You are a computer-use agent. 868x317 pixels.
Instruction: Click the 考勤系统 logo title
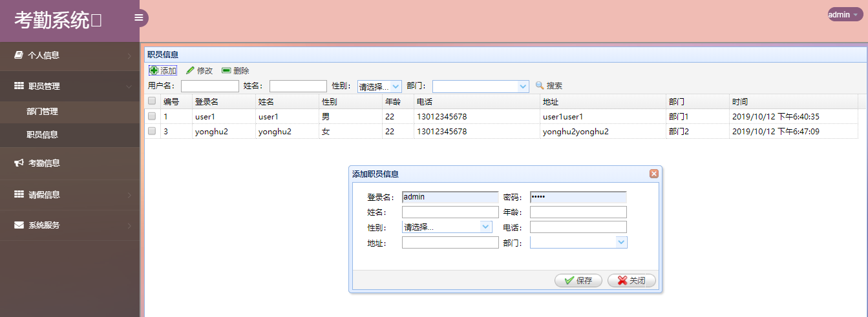pos(58,21)
